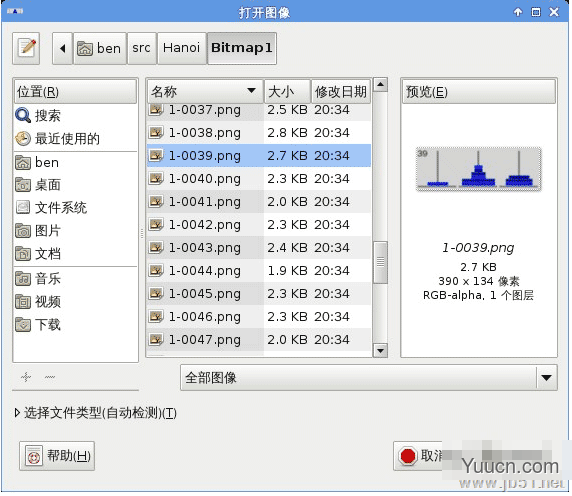Screen dimensions: 572x496
Task: Select the ben home folder in places list
Action: [x=76, y=162]
